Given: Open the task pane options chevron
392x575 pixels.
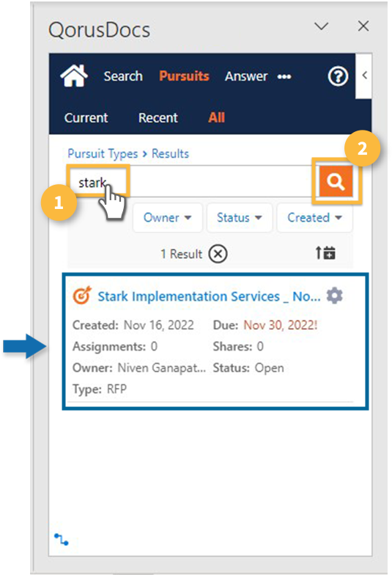Looking at the screenshot, I should coord(321,26).
